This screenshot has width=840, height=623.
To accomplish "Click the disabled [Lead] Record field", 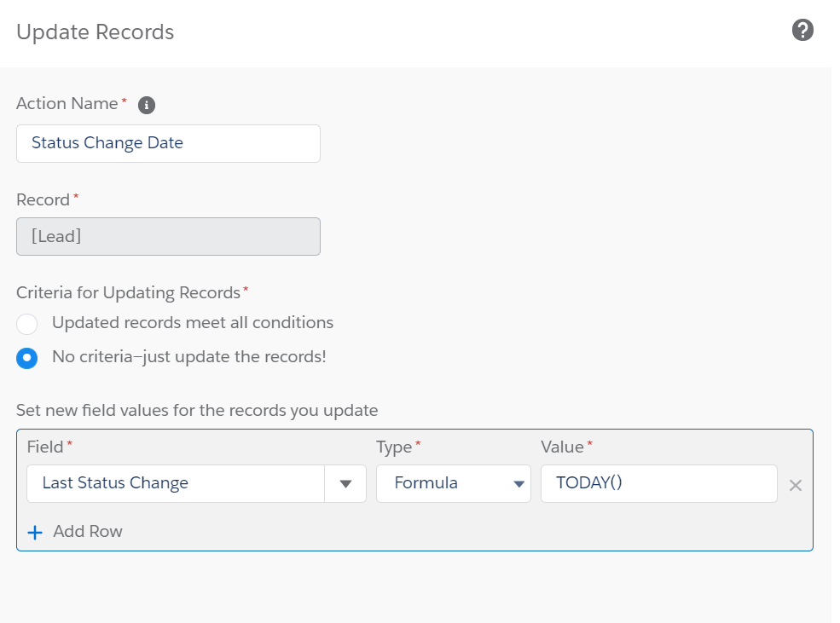I will click(x=168, y=236).
